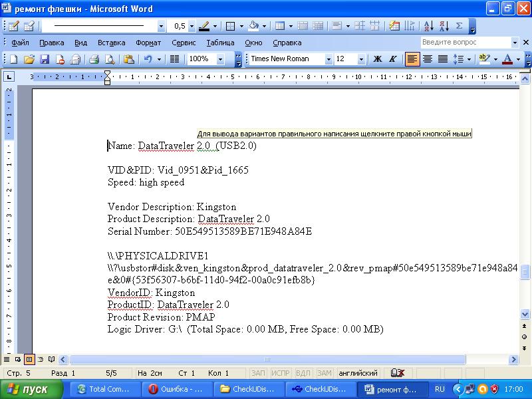Screen dimensions: 532x399
Task: Click the Merge Cells icon
Action: (x=303, y=26)
